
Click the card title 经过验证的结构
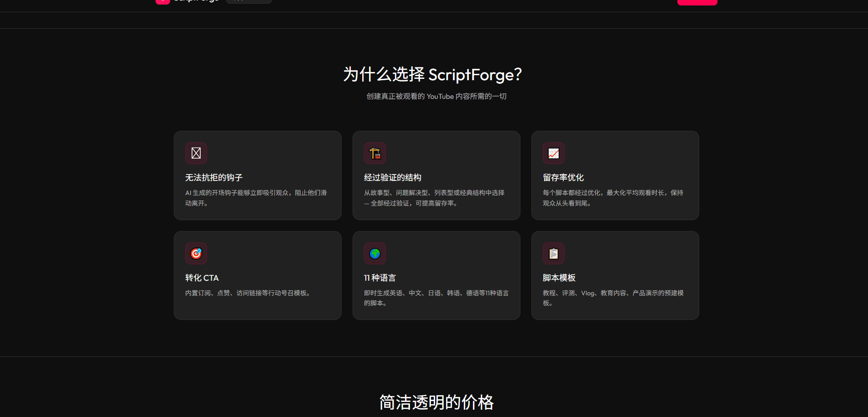393,178
